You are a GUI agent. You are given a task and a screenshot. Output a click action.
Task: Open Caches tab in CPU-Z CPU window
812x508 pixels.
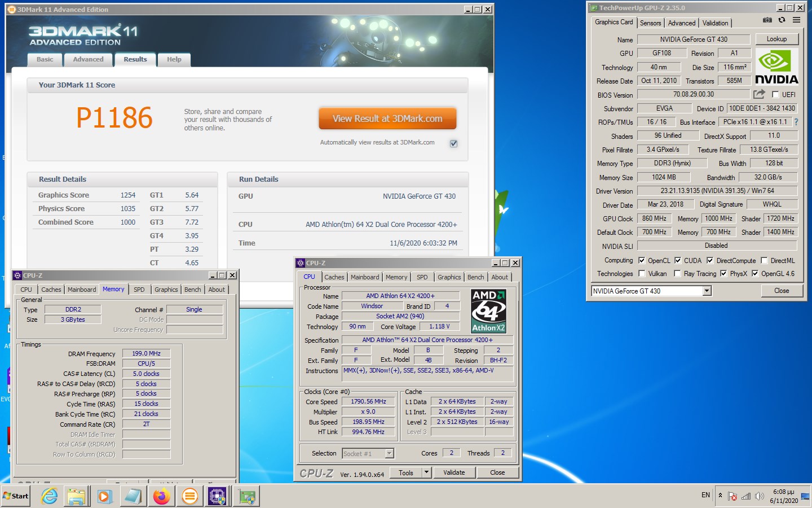coord(334,277)
